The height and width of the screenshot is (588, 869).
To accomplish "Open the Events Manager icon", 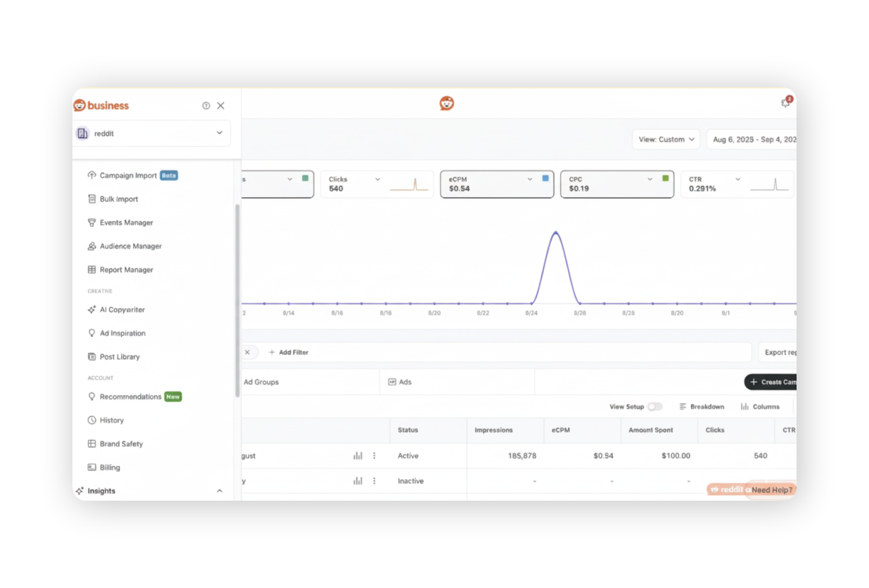I will point(92,223).
